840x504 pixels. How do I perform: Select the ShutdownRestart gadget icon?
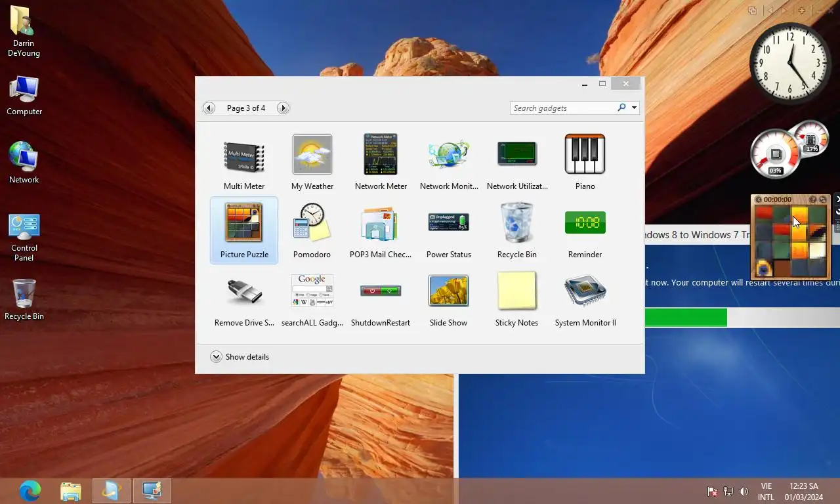(381, 291)
